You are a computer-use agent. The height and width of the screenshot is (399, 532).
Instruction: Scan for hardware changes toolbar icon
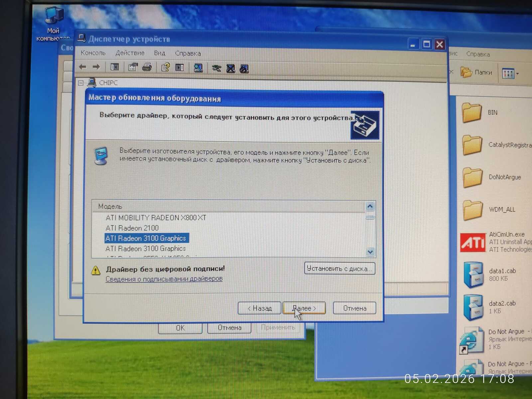coord(199,68)
